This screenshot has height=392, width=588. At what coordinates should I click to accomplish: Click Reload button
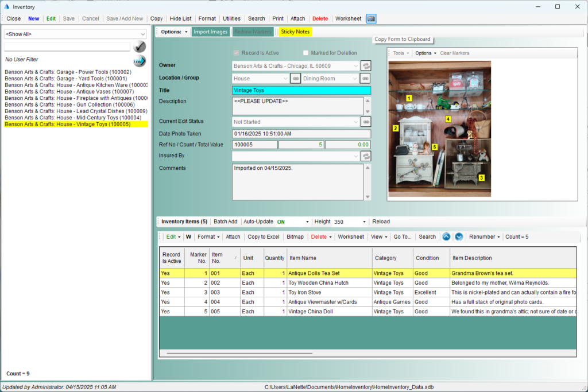point(381,222)
